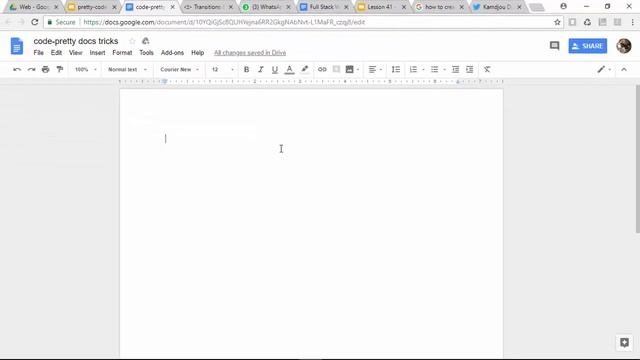
Task: Open comments history speech bubble
Action: 554,46
